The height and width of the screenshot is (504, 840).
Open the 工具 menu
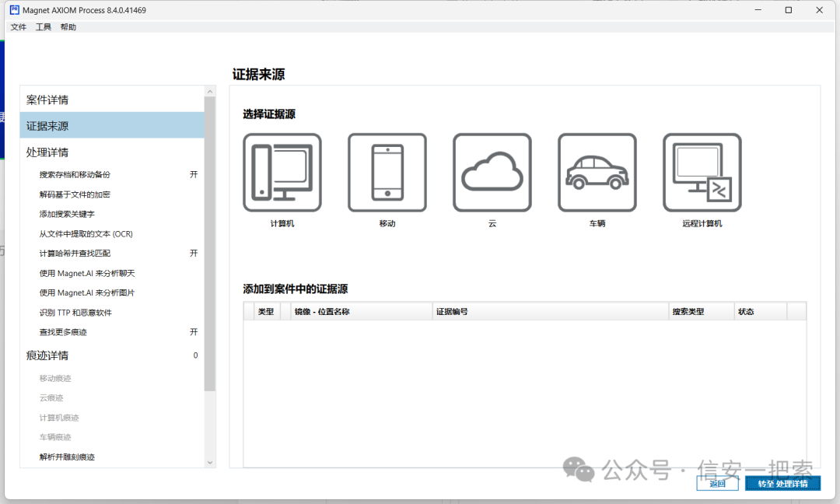click(44, 26)
